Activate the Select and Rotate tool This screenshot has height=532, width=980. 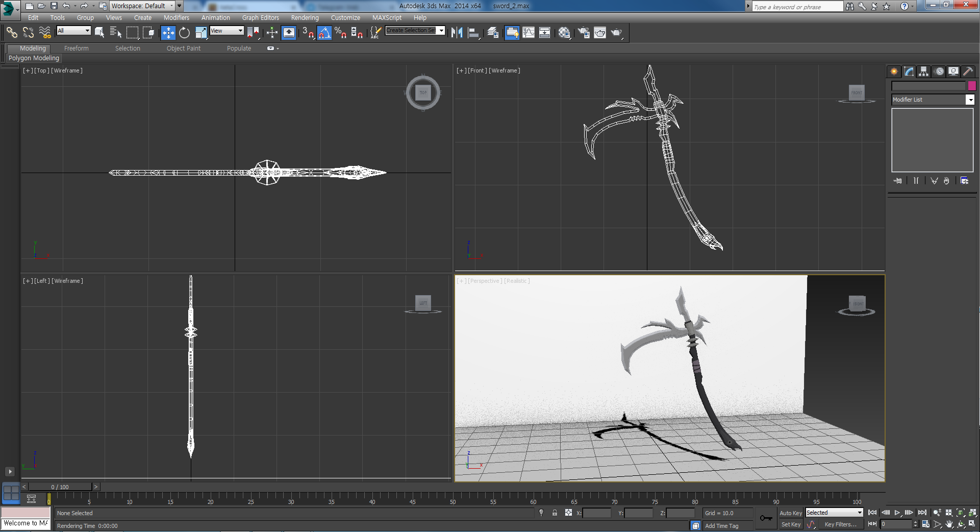tap(184, 33)
